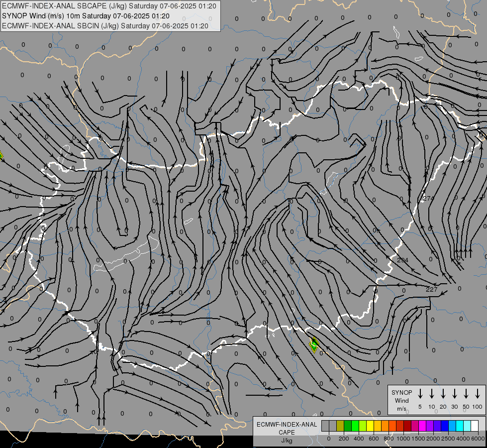Click the wind arrow above the 10 label

click(432, 394)
